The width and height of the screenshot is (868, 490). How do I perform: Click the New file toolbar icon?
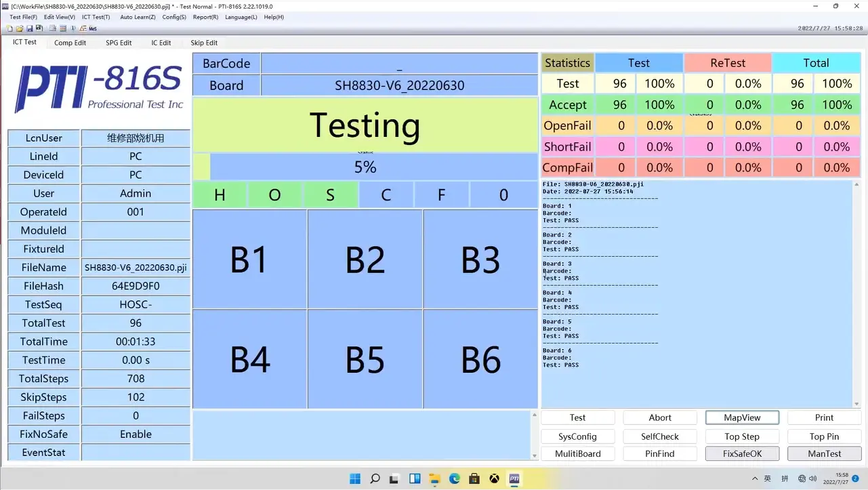click(9, 28)
